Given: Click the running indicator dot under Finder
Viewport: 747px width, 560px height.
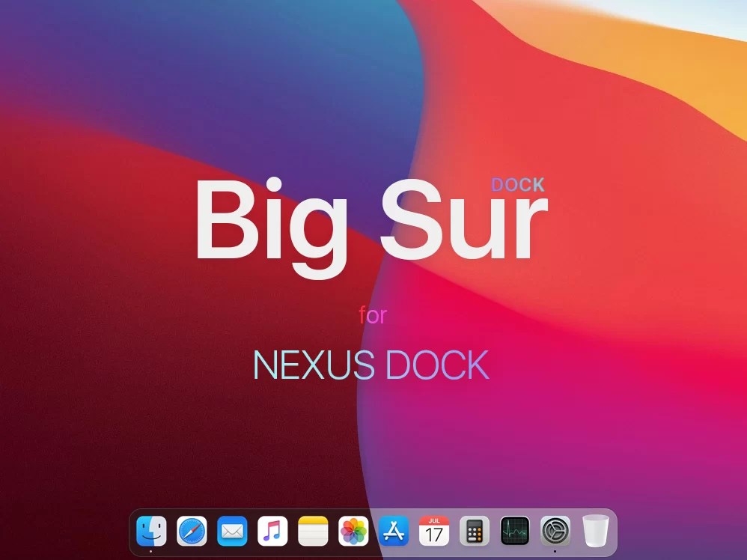Looking at the screenshot, I should click(151, 552).
